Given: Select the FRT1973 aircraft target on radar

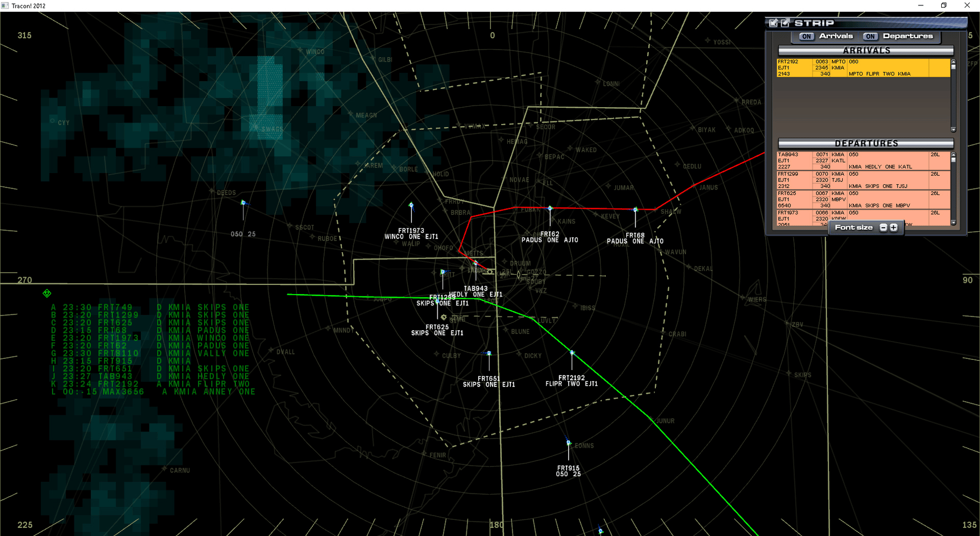Looking at the screenshot, I should (411, 205).
